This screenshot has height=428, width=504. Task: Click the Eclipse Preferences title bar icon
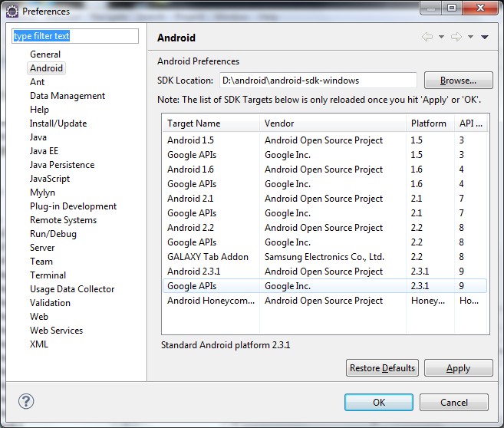point(12,12)
